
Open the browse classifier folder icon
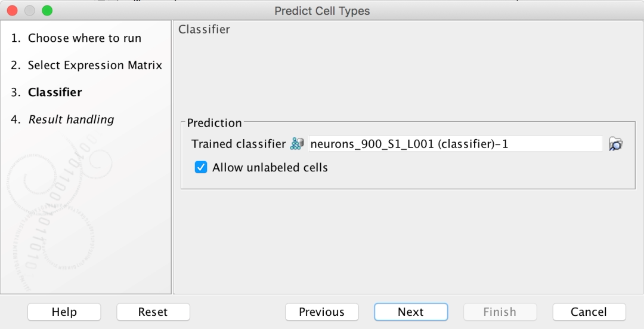[x=615, y=144]
